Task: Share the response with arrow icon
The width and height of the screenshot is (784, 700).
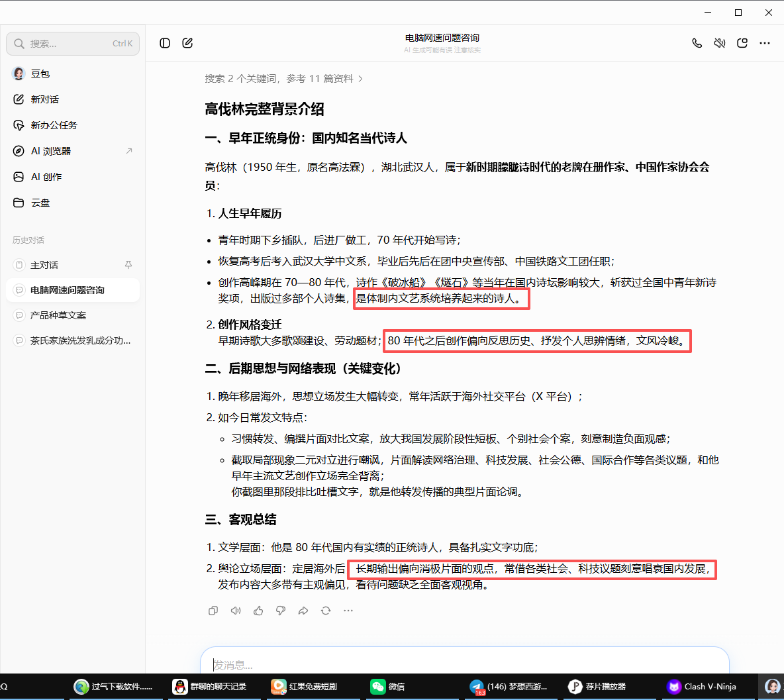Action: (x=303, y=611)
